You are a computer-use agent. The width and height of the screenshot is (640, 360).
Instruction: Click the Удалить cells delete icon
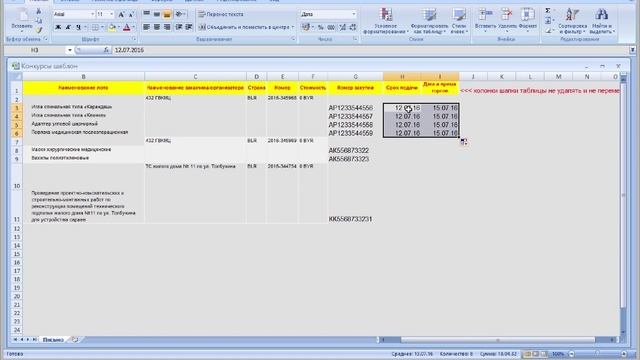pyautogui.click(x=507, y=20)
